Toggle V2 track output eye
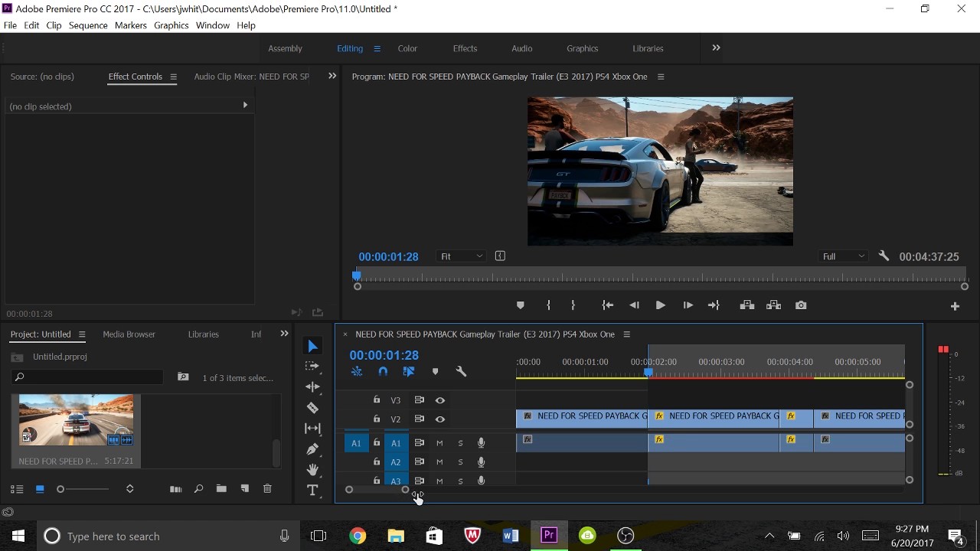This screenshot has width=980, height=551. click(440, 419)
